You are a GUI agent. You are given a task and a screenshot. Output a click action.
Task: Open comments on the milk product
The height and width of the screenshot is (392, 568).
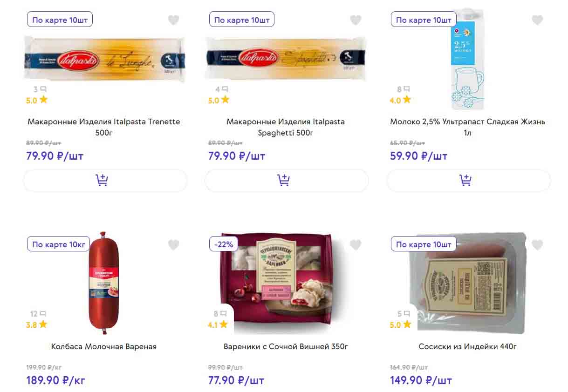pos(404,89)
